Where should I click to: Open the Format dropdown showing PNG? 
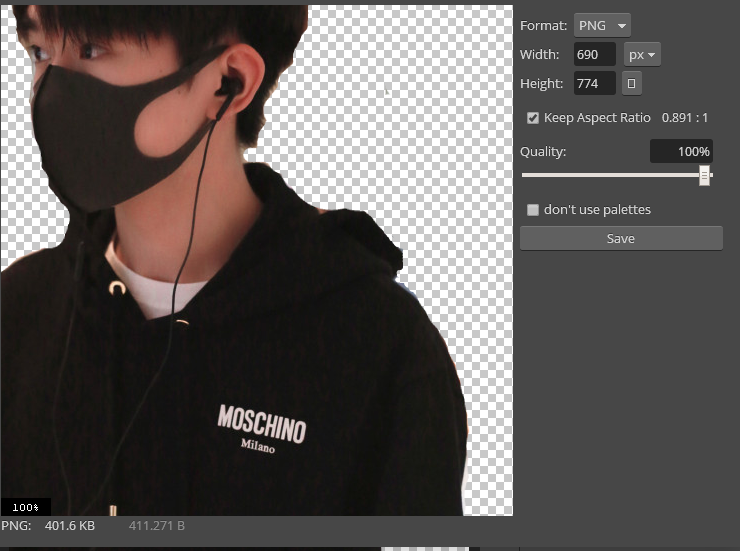602,25
